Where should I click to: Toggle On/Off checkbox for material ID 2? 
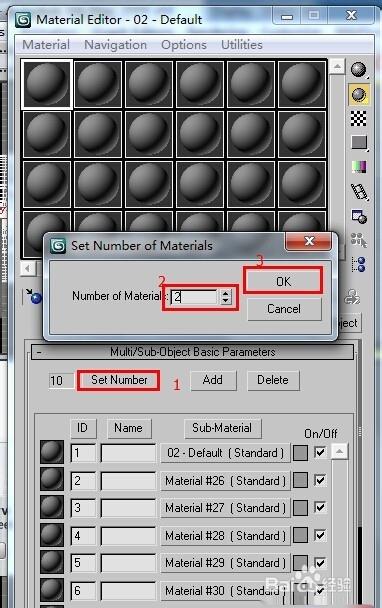coord(320,480)
